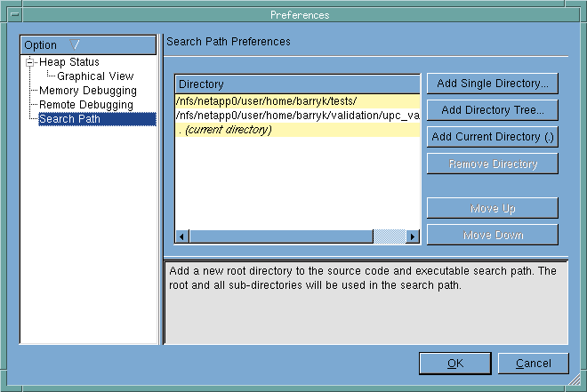Select Graphical View tree item
Image resolution: width=587 pixels, height=392 pixels.
click(x=95, y=76)
